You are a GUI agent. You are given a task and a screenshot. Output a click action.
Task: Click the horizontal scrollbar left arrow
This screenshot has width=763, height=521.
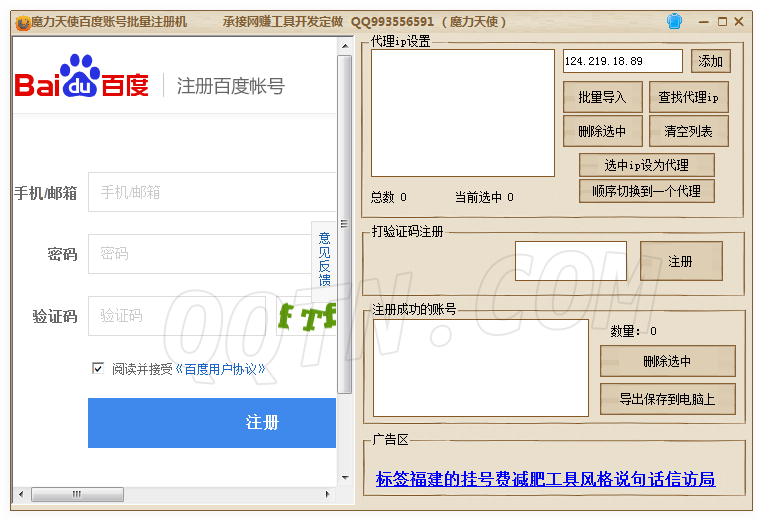[x=20, y=494]
